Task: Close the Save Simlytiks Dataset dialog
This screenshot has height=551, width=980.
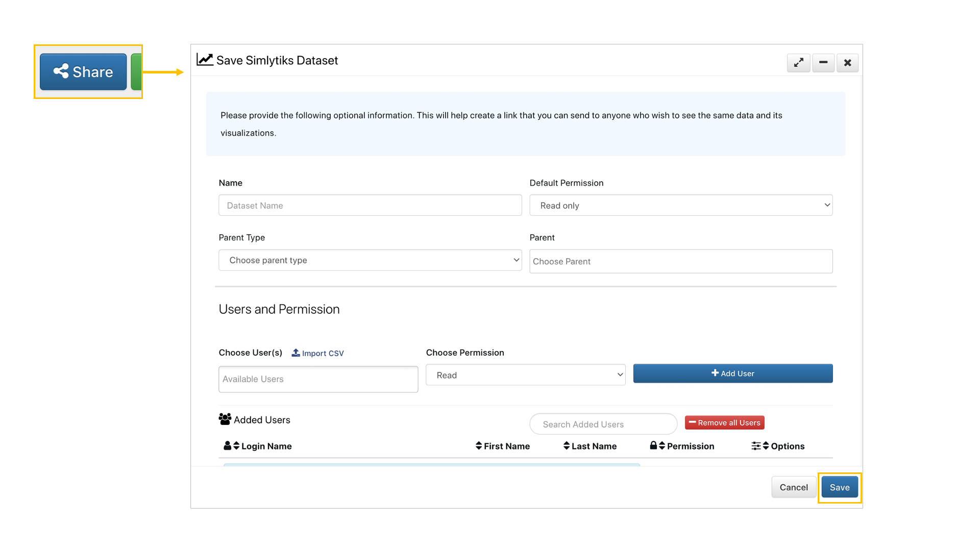Action: tap(847, 63)
